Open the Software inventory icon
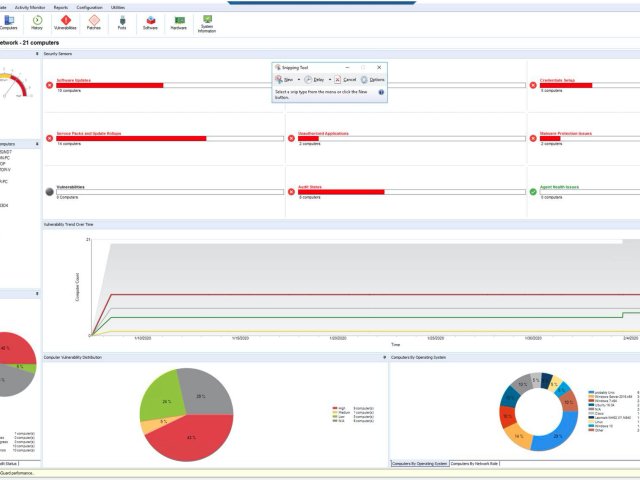640x480 pixels. tap(150, 21)
